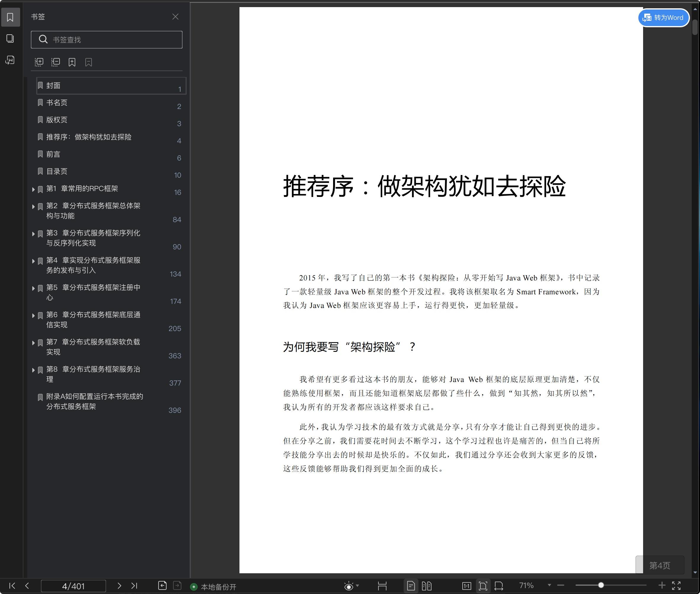Open the bookmarks panel icon in sidebar

click(x=10, y=17)
